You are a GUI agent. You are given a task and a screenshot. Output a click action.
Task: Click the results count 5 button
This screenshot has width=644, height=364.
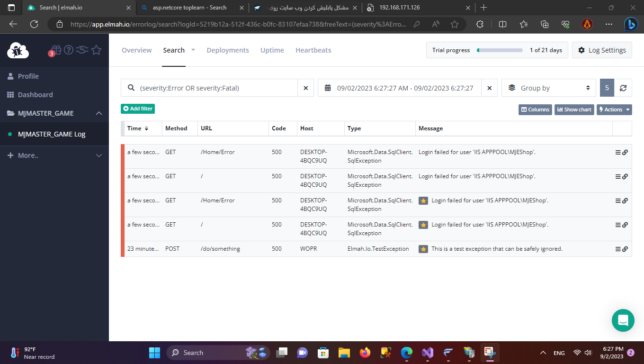[x=607, y=88]
